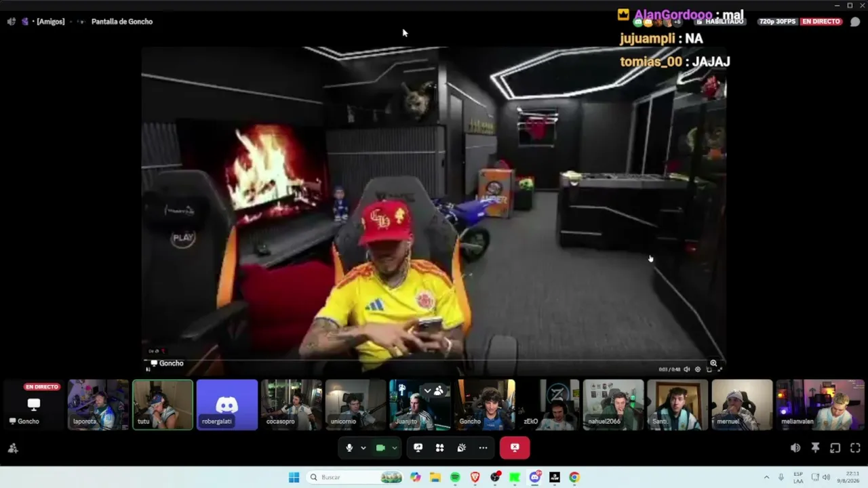
Task: Click the ESP LAA language indicator
Action: pyautogui.click(x=798, y=477)
